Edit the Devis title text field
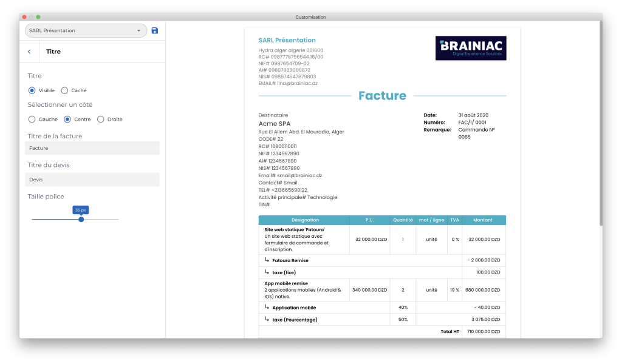The image size is (622, 364). [x=92, y=178]
